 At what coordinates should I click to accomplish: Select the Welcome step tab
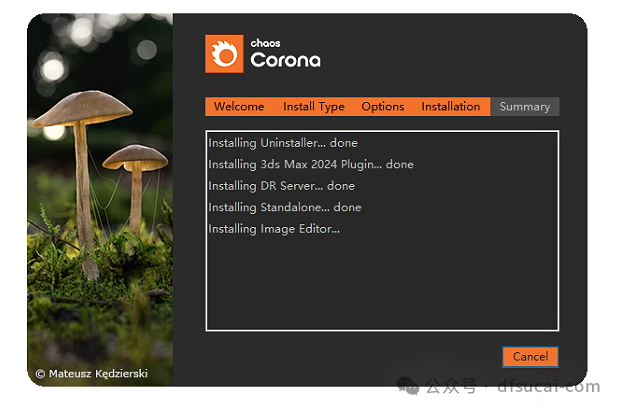(239, 107)
